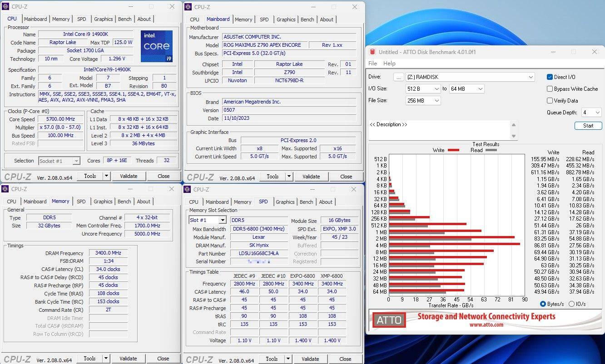Switch to the Bench tab in the CPU tab window
Screen dimensions: 605x364
click(x=125, y=19)
